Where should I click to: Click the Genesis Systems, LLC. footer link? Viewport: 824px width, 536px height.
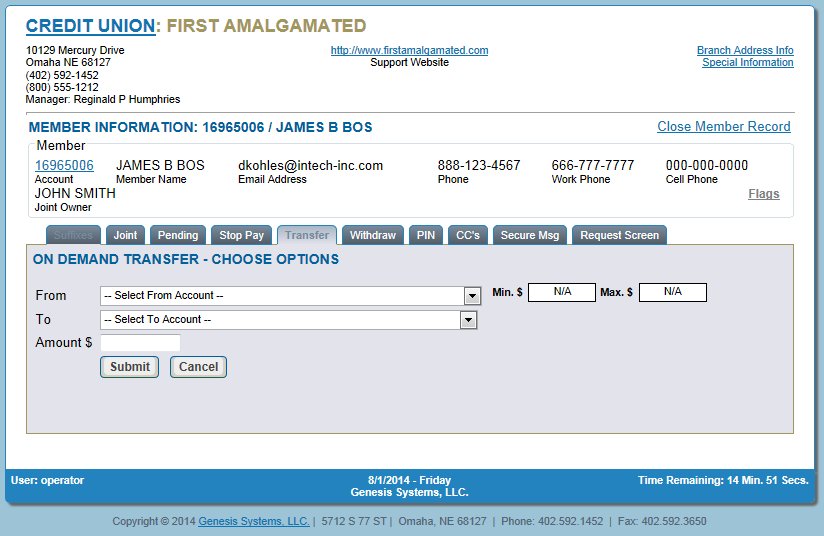(x=253, y=522)
